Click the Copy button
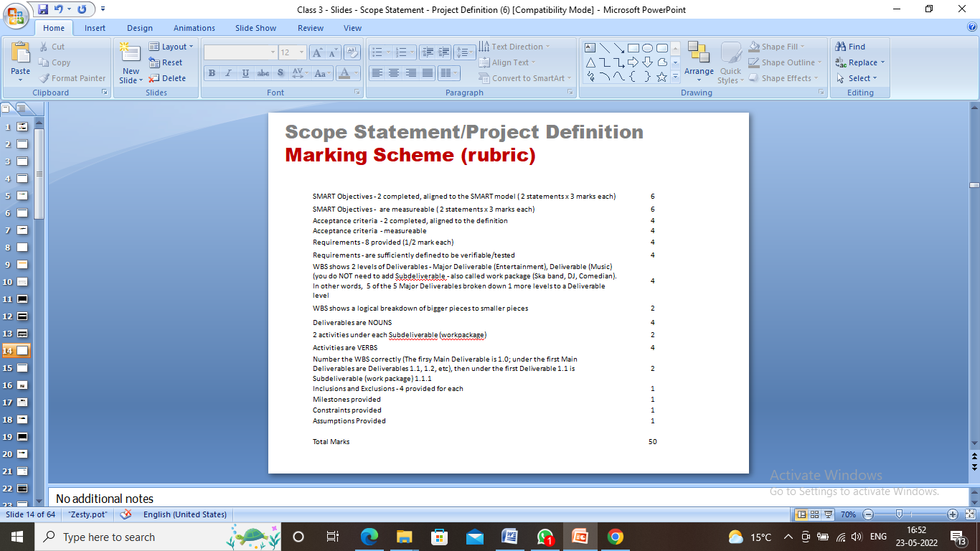The image size is (980, 551). [55, 62]
